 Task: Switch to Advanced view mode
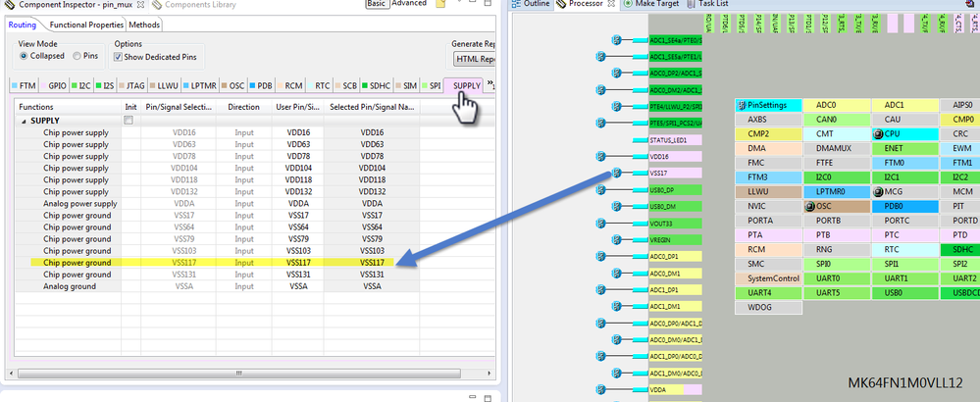point(409,4)
